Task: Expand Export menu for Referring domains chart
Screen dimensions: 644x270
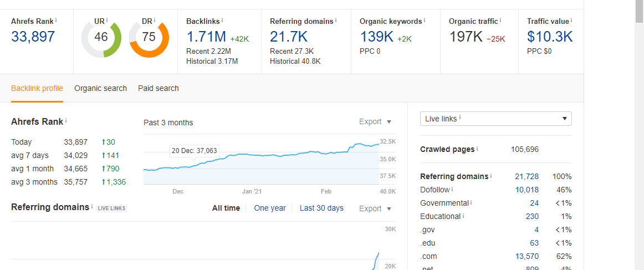Action: point(375,208)
